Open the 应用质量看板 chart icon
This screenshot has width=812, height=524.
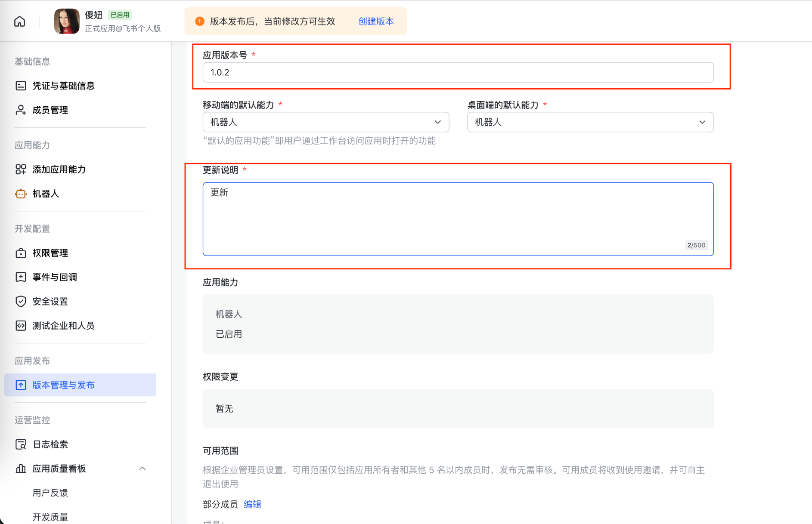click(21, 469)
